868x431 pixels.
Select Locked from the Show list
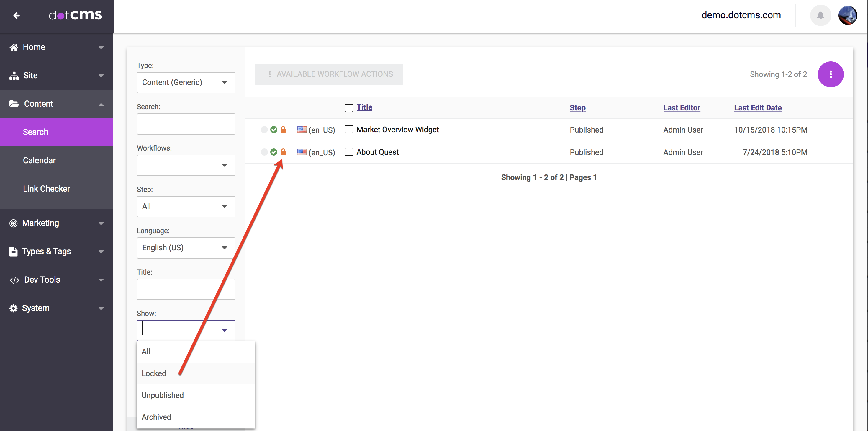[x=154, y=373]
